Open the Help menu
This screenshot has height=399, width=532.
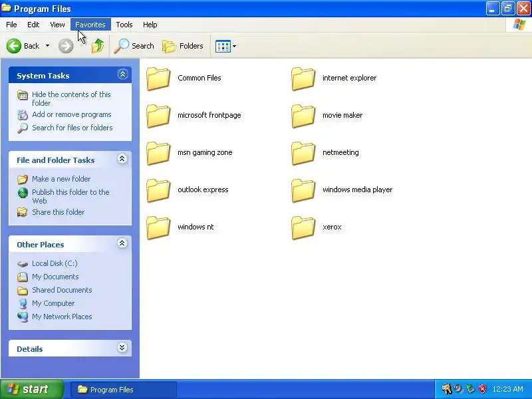(150, 25)
